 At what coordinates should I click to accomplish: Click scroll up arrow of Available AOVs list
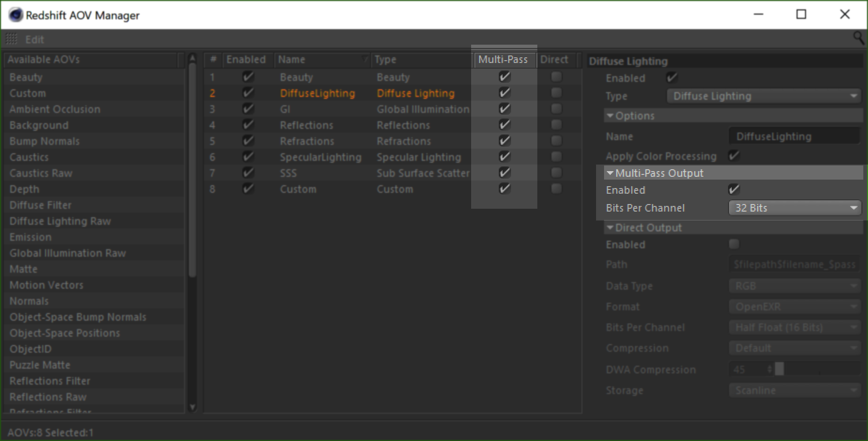click(192, 58)
